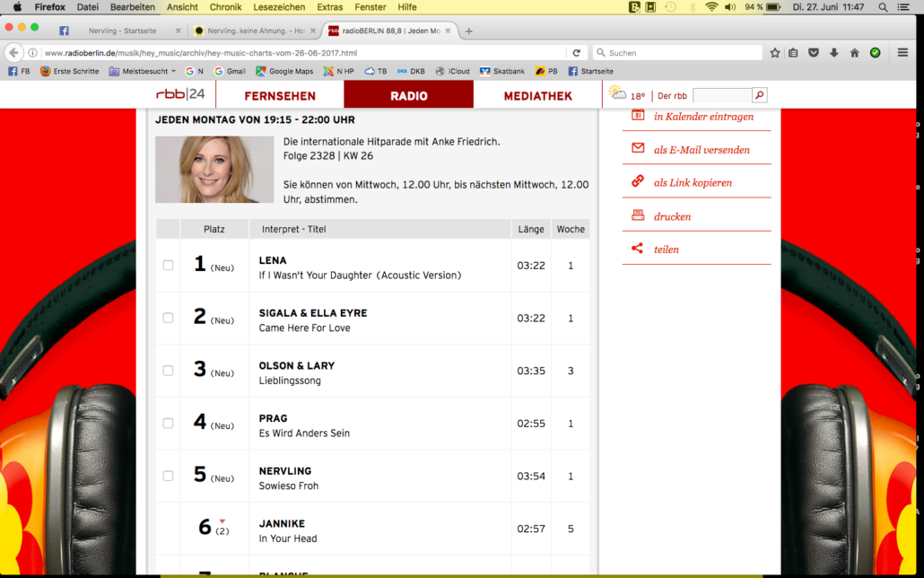The height and width of the screenshot is (578, 924).
Task: Check the vote box for LENA
Action: coord(168,266)
